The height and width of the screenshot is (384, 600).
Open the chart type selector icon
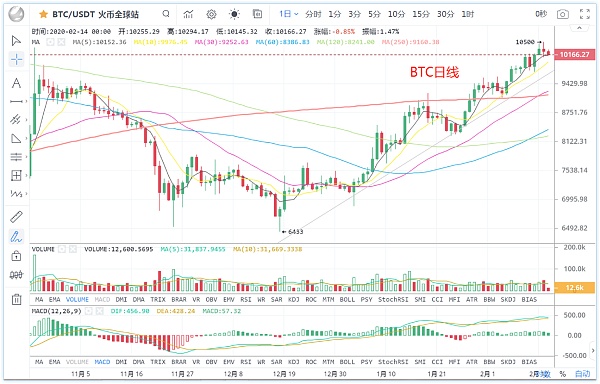click(188, 15)
